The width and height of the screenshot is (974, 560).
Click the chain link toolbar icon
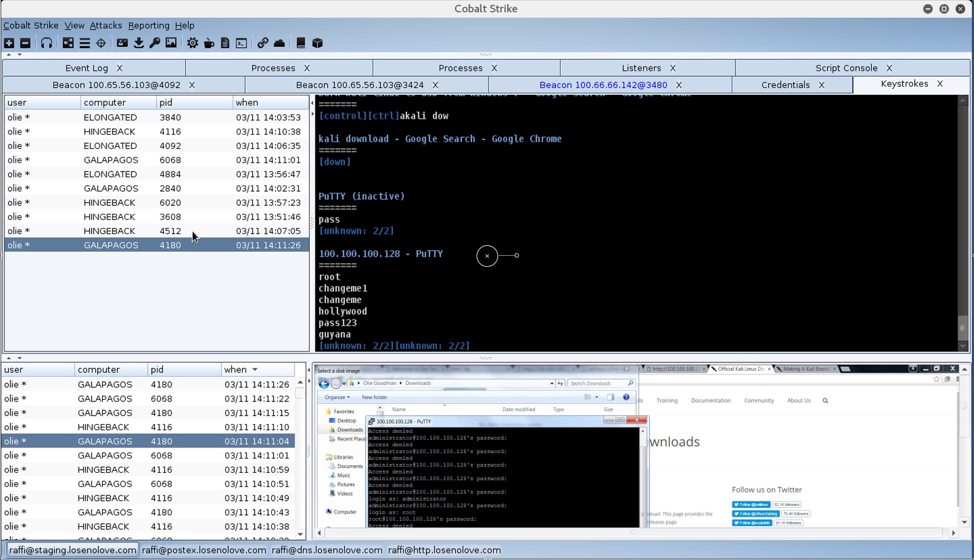point(263,43)
